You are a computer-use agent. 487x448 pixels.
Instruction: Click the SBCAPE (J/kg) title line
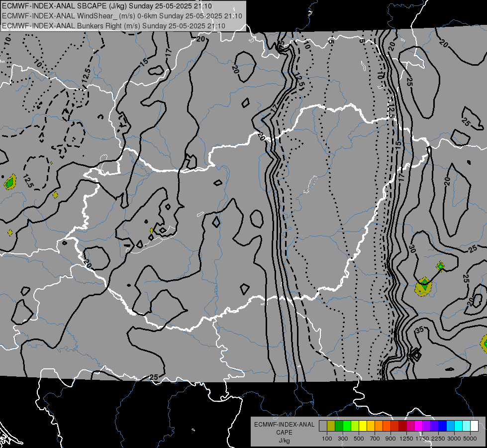[x=107, y=6]
